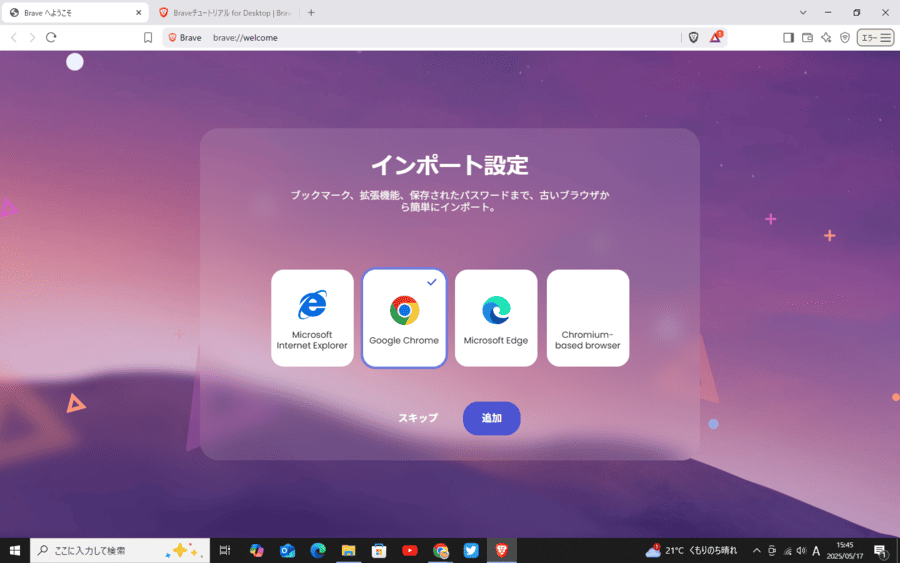Open the Leo AI sparkle icon

[826, 37]
